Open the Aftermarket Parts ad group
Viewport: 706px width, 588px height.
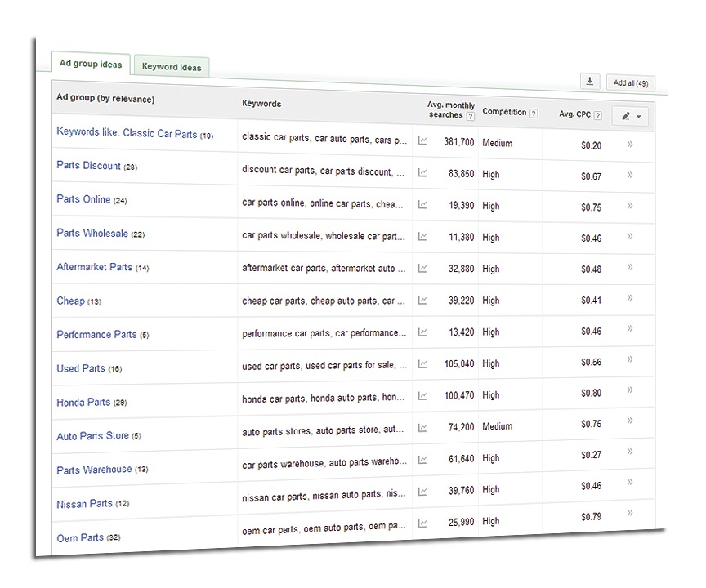click(x=96, y=267)
